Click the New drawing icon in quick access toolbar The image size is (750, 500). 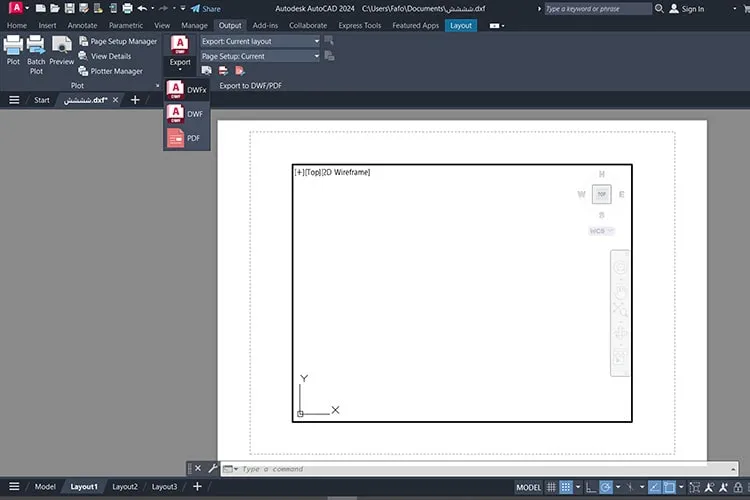coord(41,9)
